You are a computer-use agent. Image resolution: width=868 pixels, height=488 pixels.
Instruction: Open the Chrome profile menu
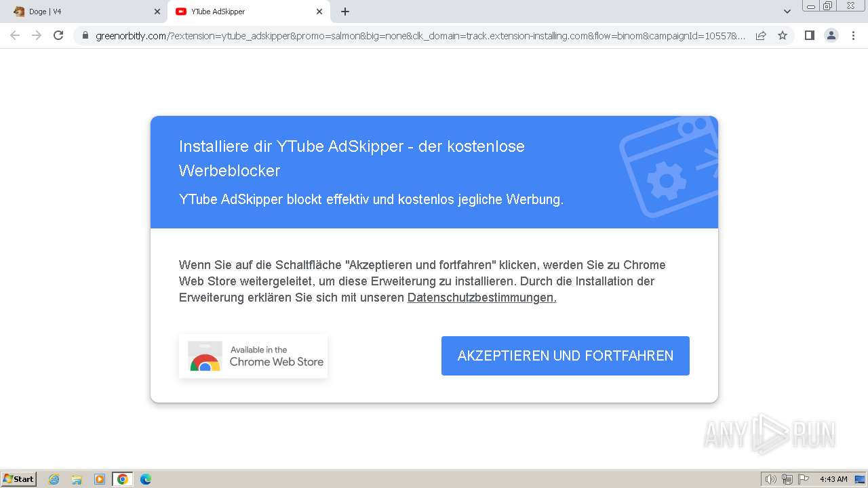click(x=831, y=35)
